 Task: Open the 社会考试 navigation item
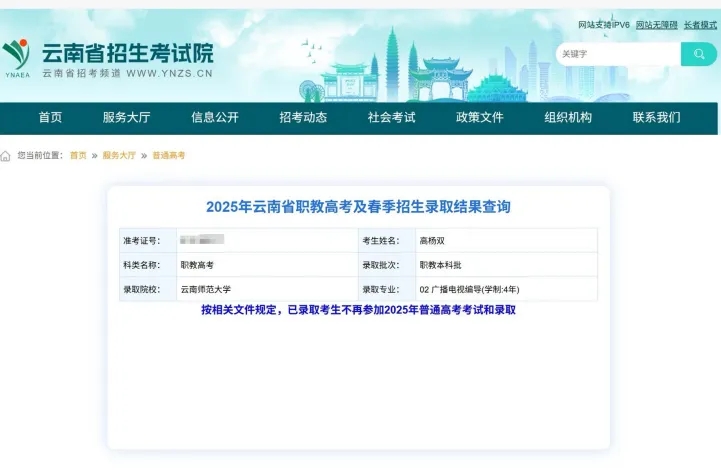pyautogui.click(x=391, y=117)
